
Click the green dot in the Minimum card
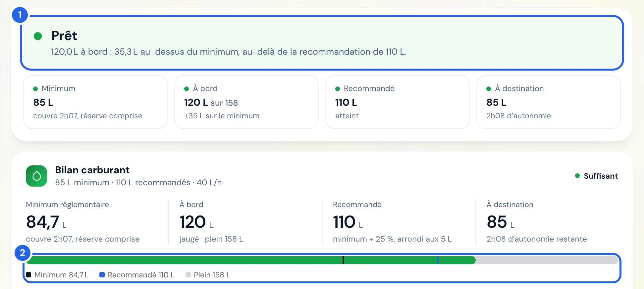click(x=35, y=89)
